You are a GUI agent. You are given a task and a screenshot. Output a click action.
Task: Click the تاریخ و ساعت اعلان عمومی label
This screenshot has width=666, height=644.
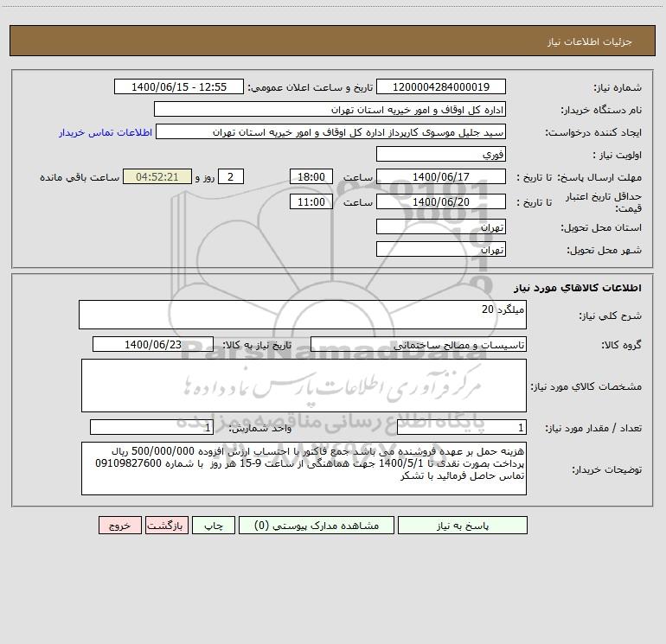pyautogui.click(x=311, y=87)
